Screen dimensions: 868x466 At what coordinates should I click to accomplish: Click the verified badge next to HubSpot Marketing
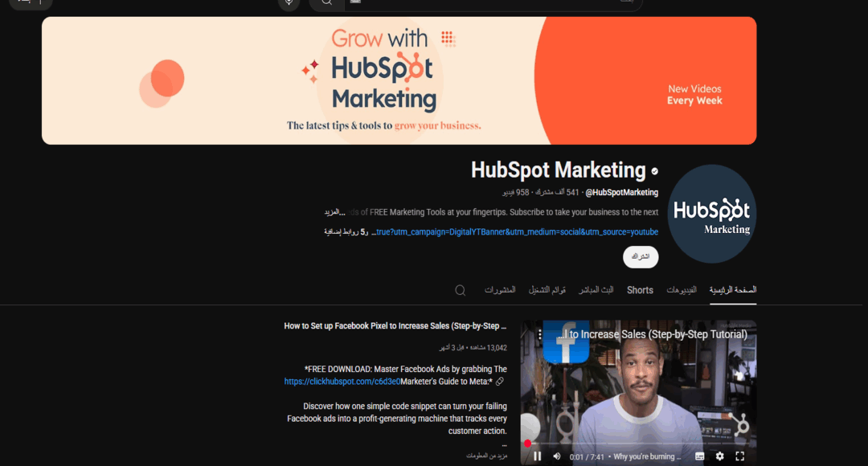[653, 170]
